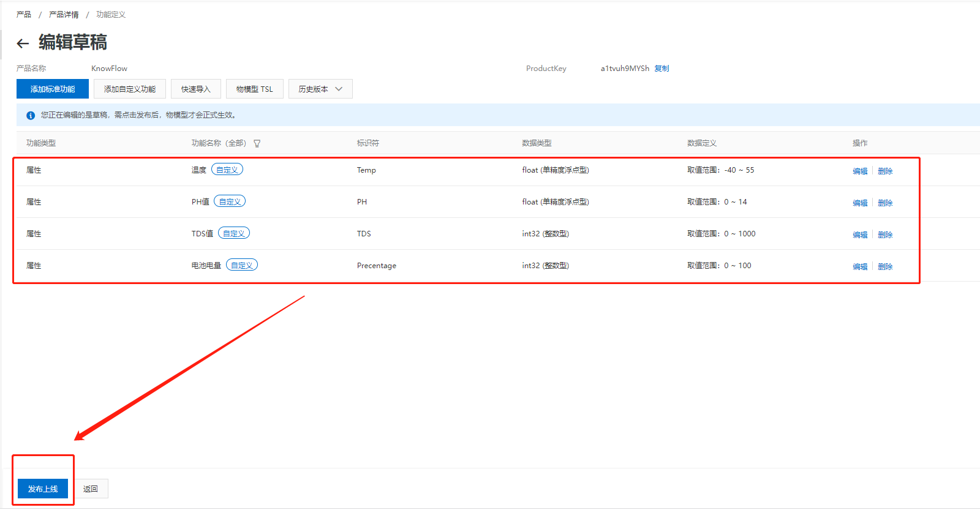Delete the TDS值 row via 删除
The width and height of the screenshot is (980, 510).
885,234
